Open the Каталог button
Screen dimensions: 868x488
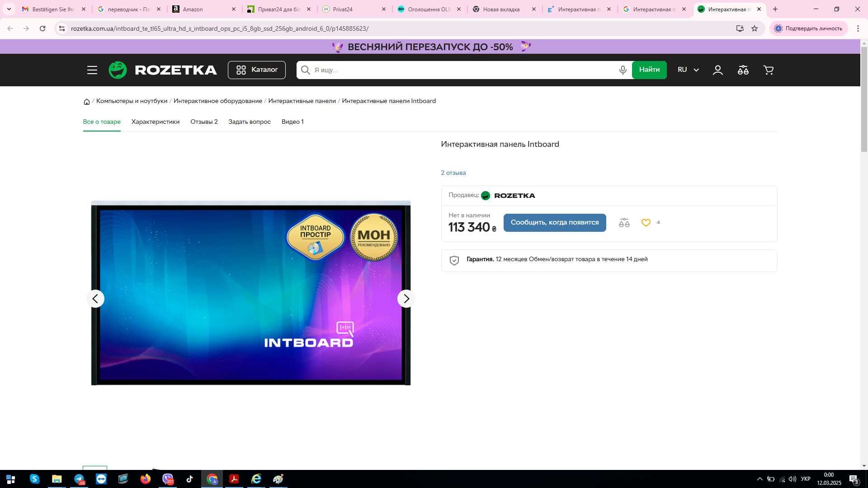click(x=257, y=70)
